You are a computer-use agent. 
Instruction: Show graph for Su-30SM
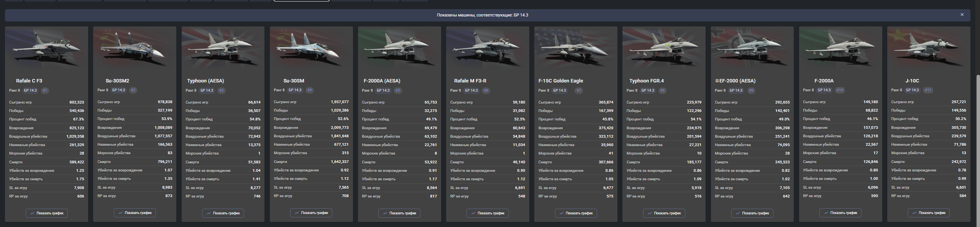311,213
